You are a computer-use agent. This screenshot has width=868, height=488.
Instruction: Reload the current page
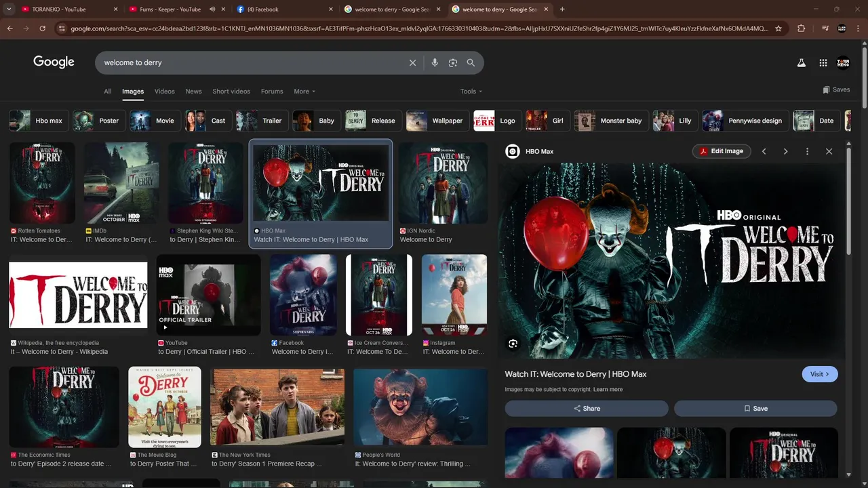42,28
